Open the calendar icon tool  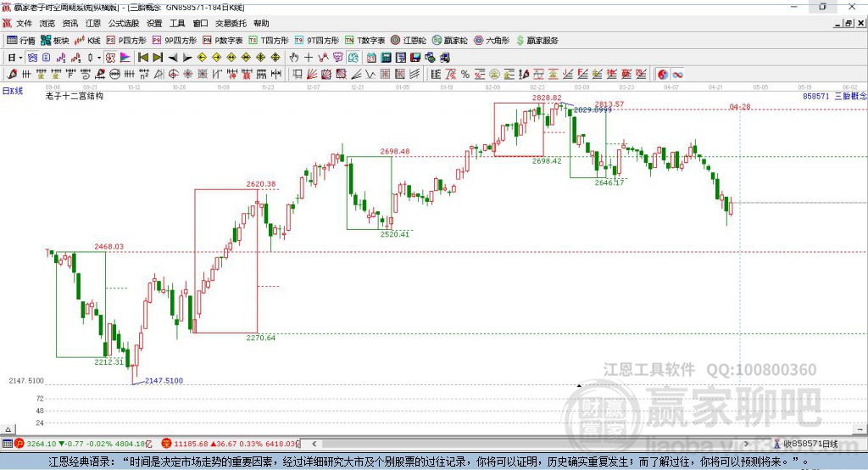click(371, 58)
